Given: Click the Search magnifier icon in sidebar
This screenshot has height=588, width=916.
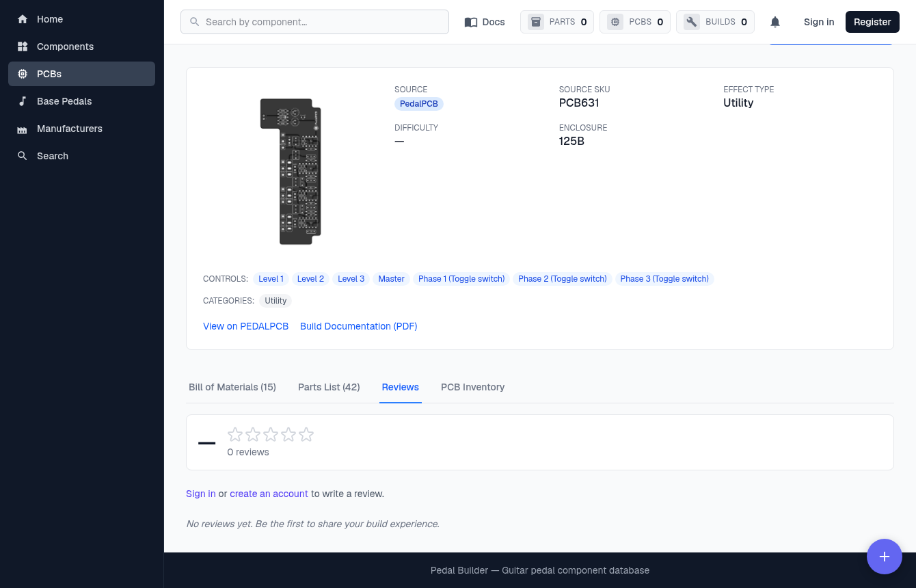Looking at the screenshot, I should click(23, 156).
